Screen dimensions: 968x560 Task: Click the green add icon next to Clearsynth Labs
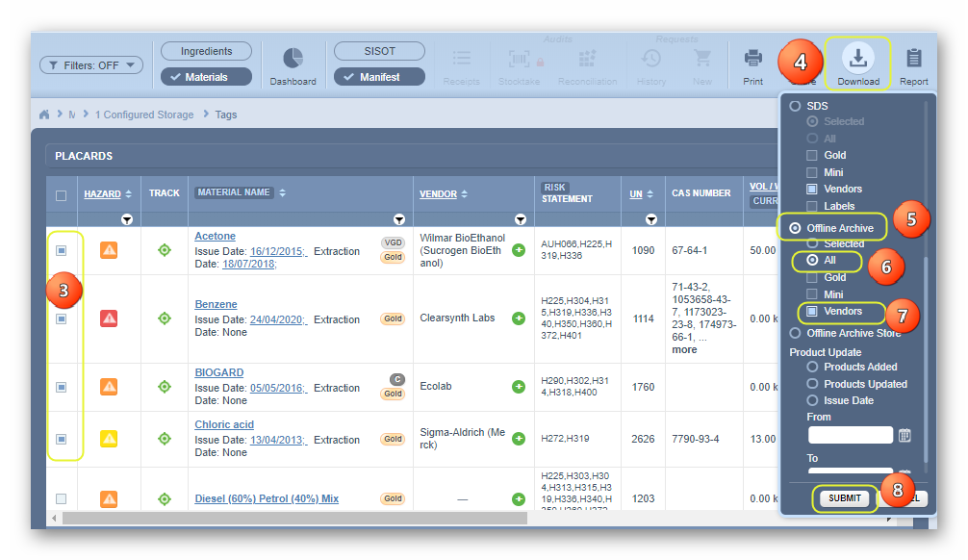(x=519, y=319)
